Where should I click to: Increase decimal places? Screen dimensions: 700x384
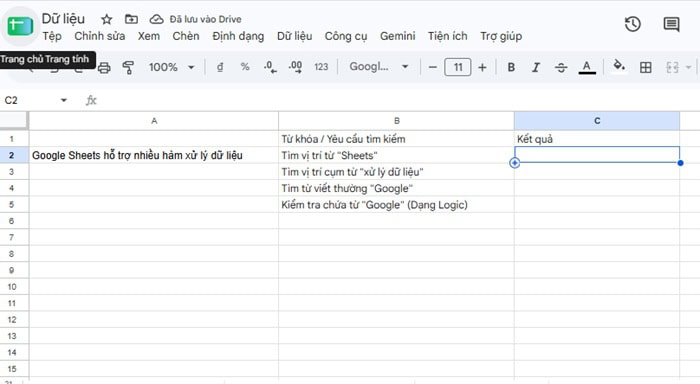295,67
